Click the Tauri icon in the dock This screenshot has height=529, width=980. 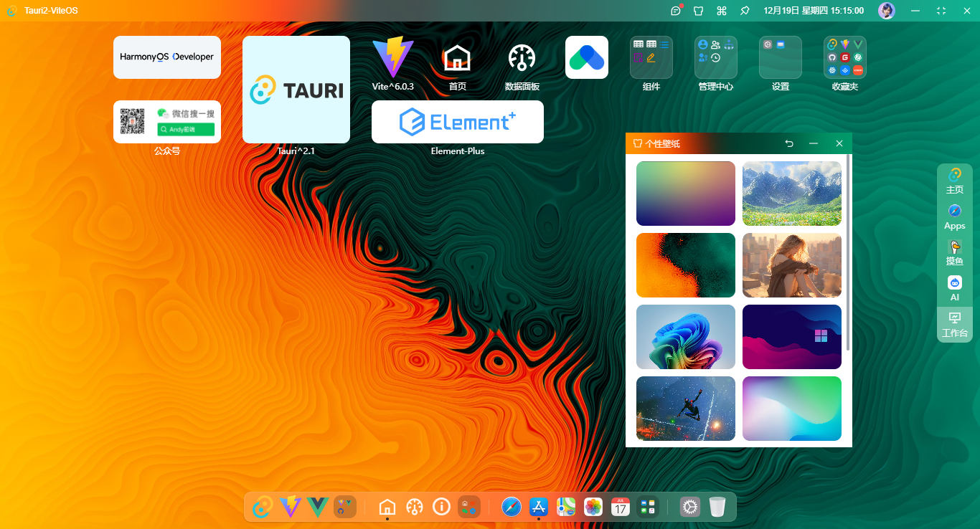pyautogui.click(x=263, y=507)
